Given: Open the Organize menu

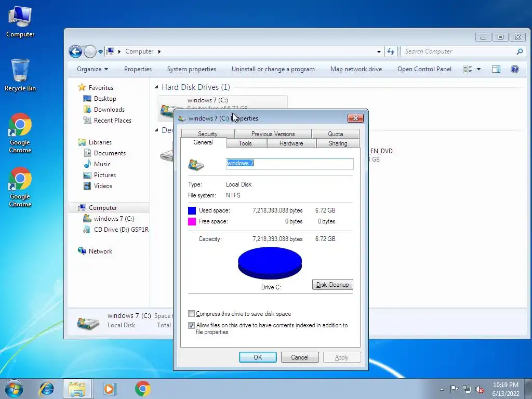Looking at the screenshot, I should click(x=92, y=69).
